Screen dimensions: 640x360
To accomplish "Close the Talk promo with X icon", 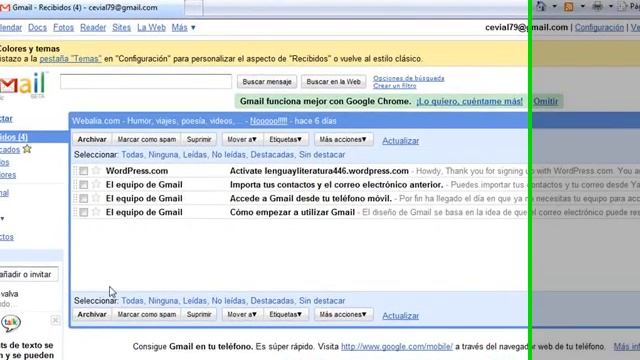I will 56,320.
